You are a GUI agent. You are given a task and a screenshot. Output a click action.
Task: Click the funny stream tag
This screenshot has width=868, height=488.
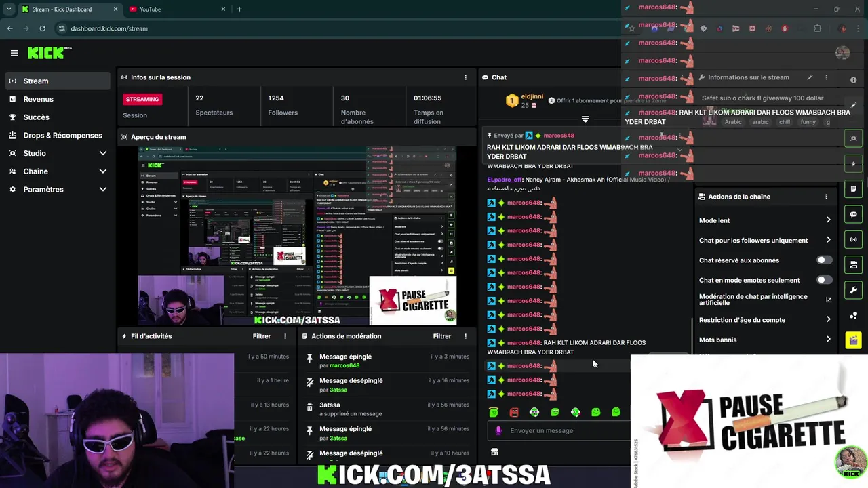[x=808, y=122]
